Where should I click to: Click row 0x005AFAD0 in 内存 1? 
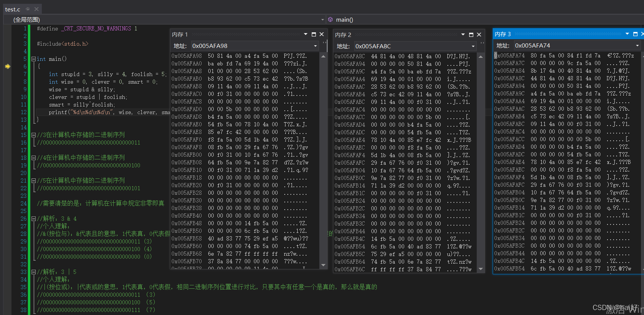[x=239, y=109]
